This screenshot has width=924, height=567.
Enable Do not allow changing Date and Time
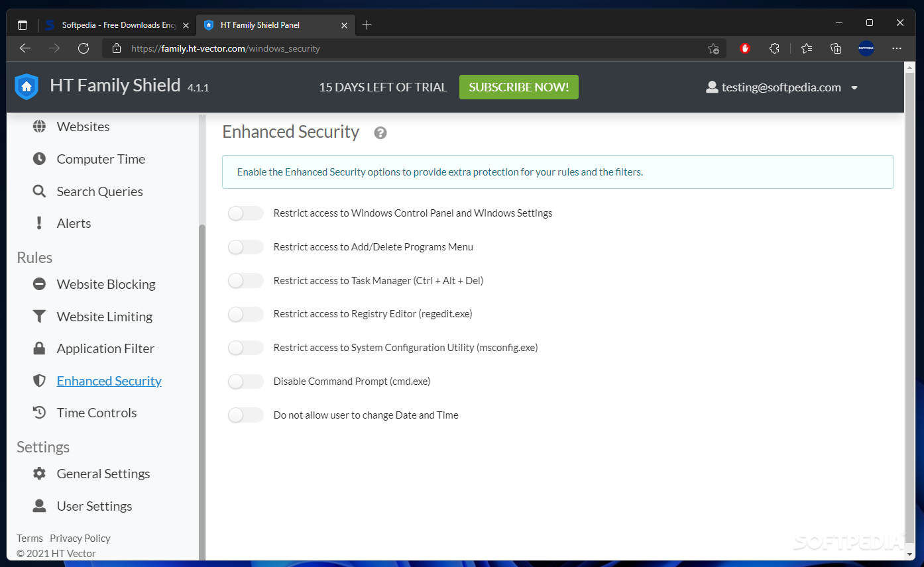coord(246,415)
